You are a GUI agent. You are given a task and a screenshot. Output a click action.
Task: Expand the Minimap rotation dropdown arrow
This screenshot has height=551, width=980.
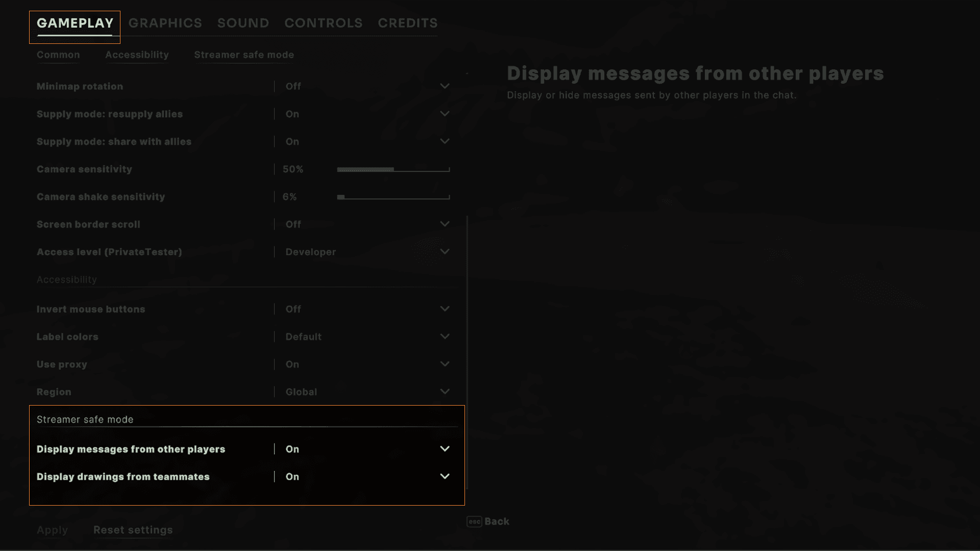click(445, 86)
